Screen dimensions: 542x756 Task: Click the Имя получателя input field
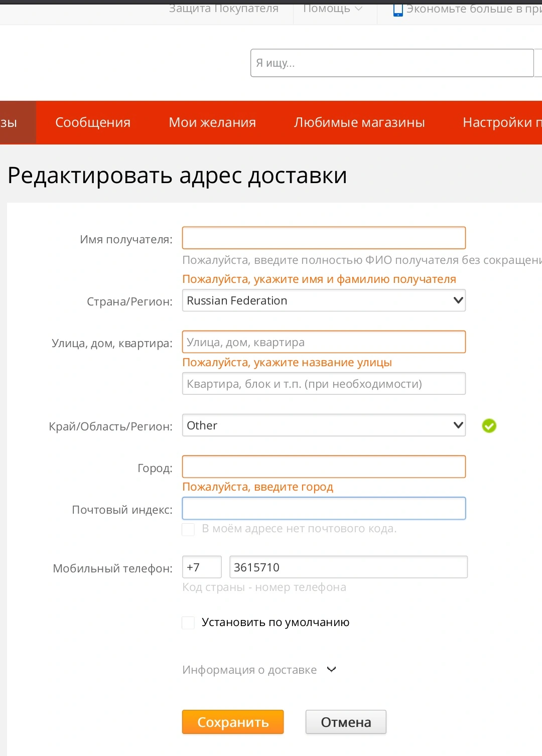coord(324,238)
